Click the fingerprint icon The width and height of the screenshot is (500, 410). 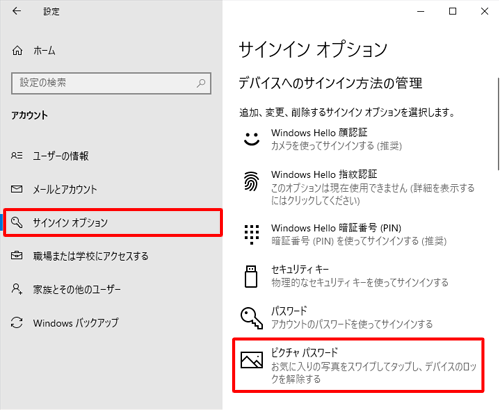(x=251, y=181)
